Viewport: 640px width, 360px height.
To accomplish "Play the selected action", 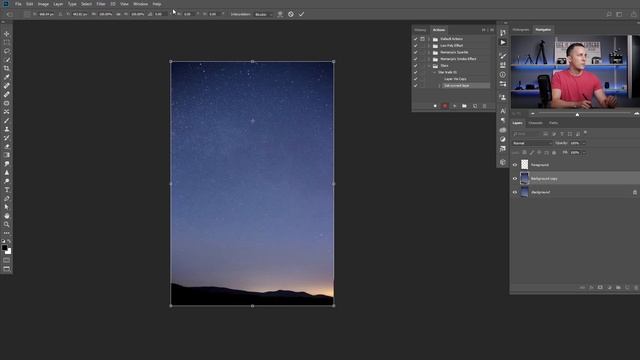I will pyautogui.click(x=454, y=106).
